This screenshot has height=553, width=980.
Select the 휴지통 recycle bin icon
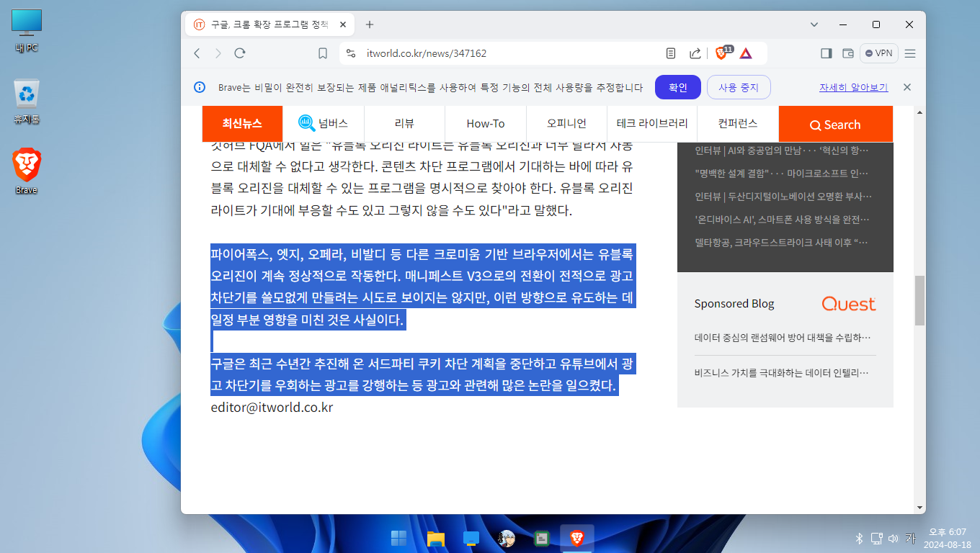click(x=27, y=102)
